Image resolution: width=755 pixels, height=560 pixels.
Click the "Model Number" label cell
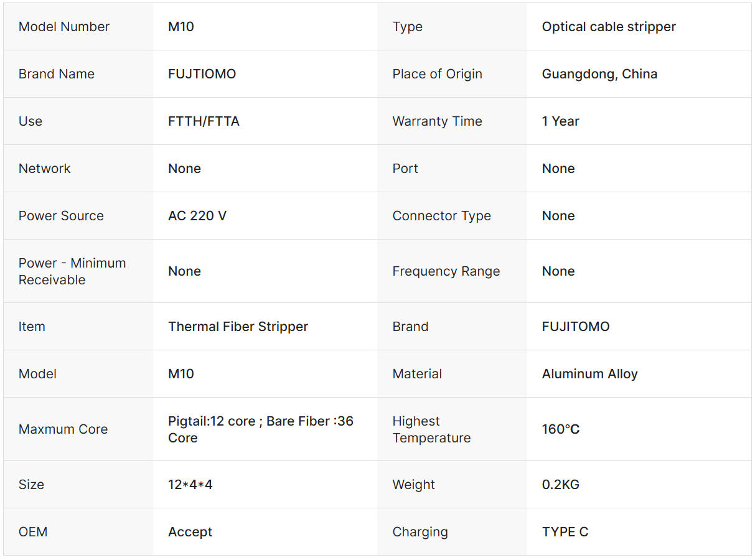tap(64, 27)
